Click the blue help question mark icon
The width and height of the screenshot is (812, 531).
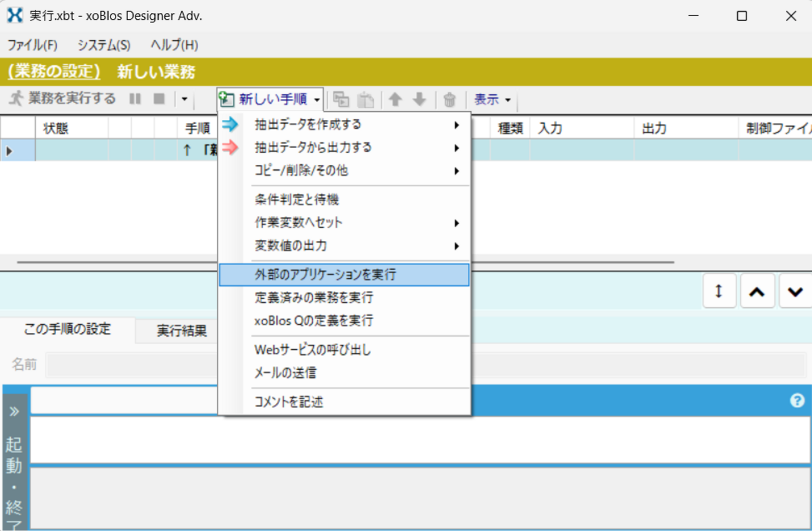pyautogui.click(x=797, y=401)
